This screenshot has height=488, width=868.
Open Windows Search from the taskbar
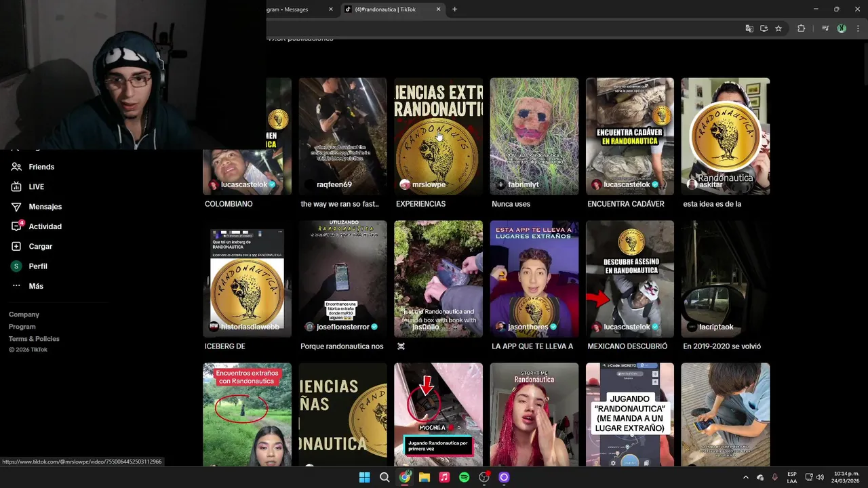(x=384, y=477)
